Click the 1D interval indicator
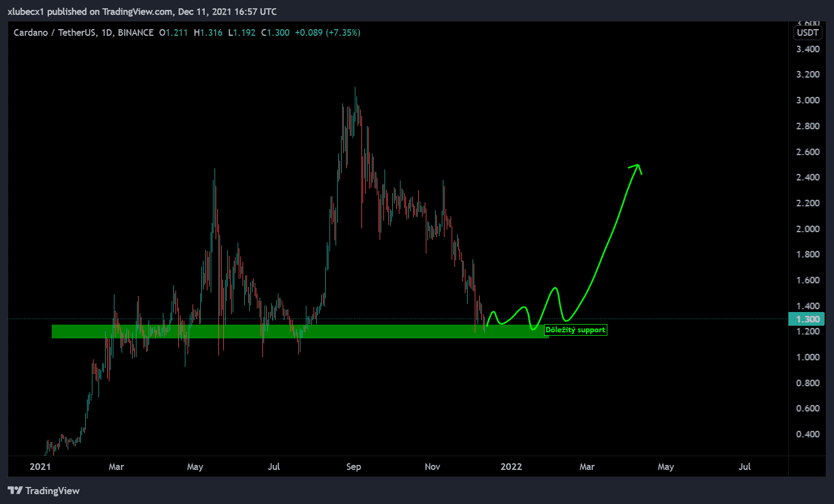Image resolution: width=834 pixels, height=504 pixels. 107,32
